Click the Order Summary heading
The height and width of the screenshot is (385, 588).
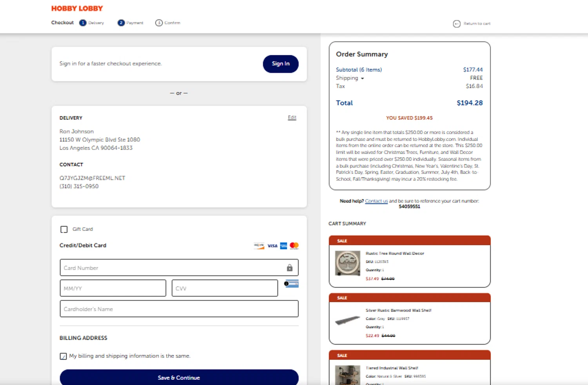pyautogui.click(x=362, y=54)
